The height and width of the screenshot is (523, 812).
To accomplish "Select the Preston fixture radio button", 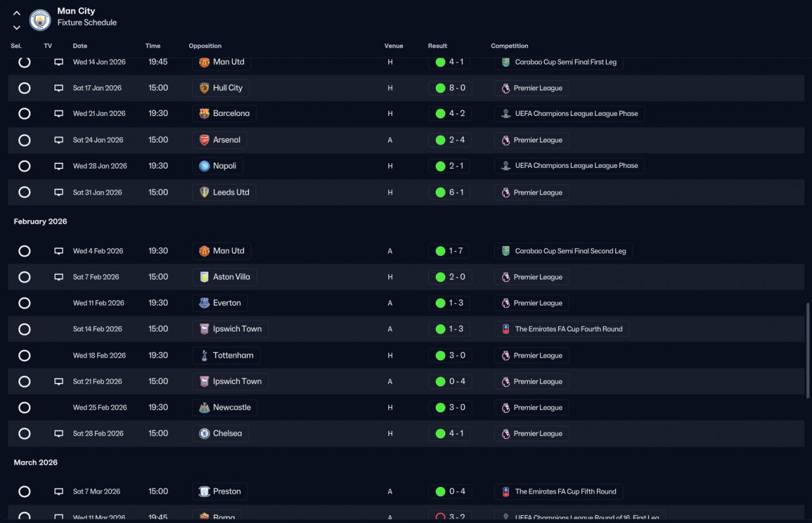I will pyautogui.click(x=24, y=491).
